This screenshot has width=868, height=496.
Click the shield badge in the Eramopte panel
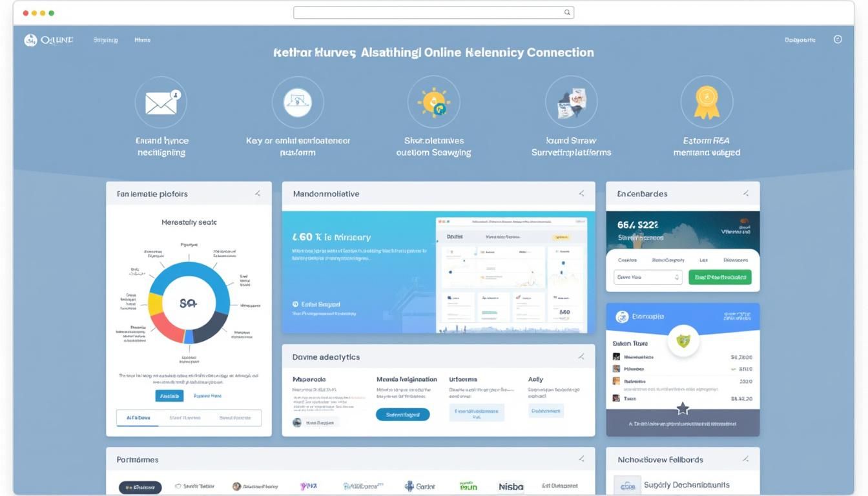685,341
